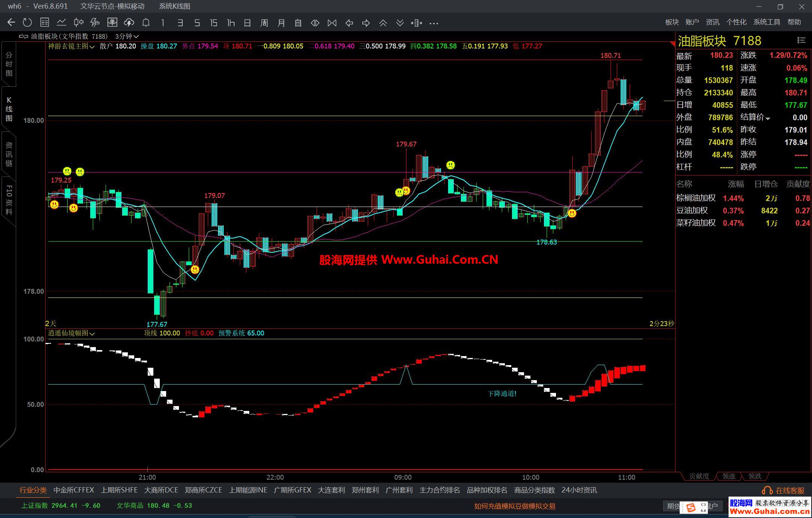Click the lightning trade (闪) toolbar icon

point(95,23)
